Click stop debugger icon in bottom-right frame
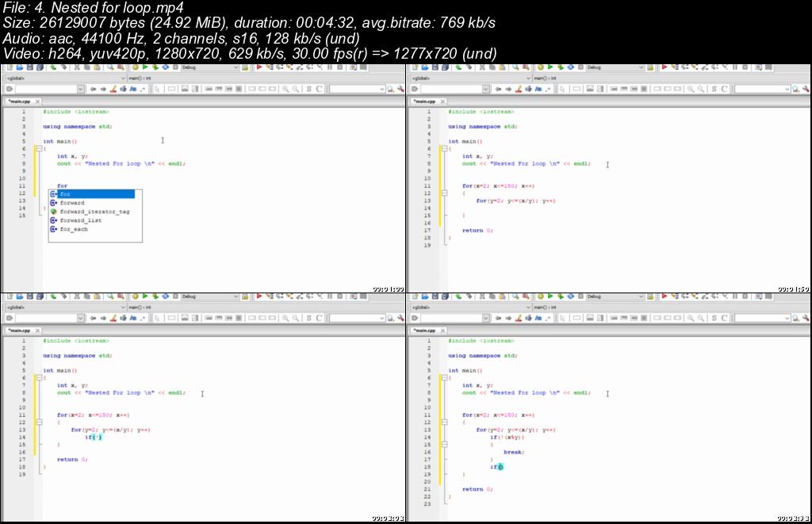Screen dimensions: 812x524 pyautogui.click(x=745, y=296)
